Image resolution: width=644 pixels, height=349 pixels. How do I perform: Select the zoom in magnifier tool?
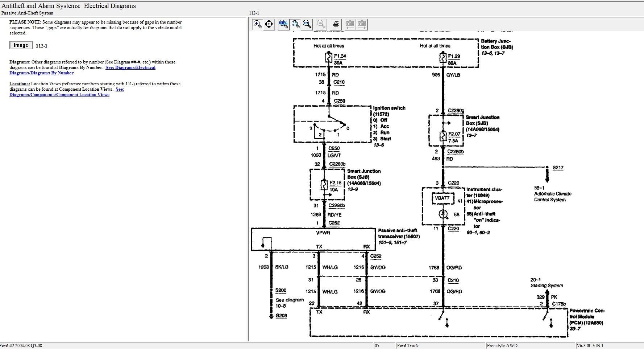click(258, 24)
